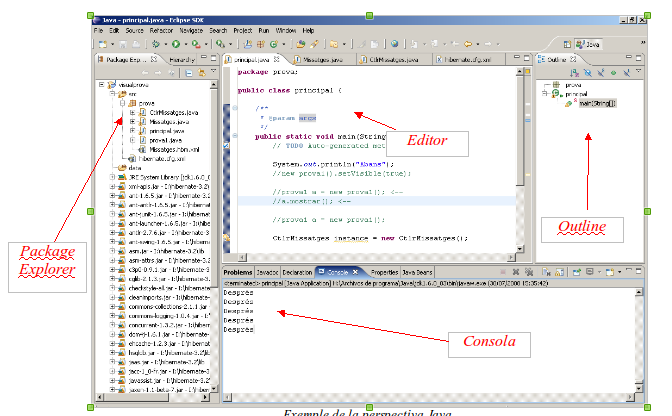This screenshot has width=672, height=416.
Task: Open the File menu
Action: point(98,30)
